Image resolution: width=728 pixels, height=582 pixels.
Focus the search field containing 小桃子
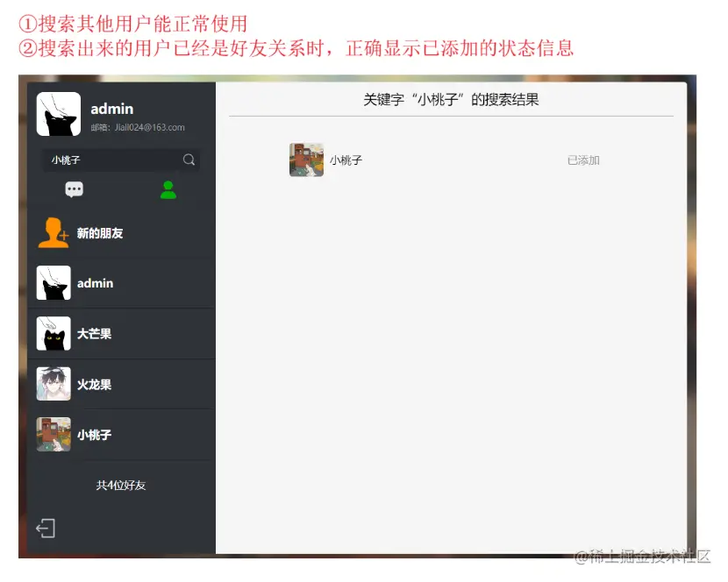(x=121, y=160)
